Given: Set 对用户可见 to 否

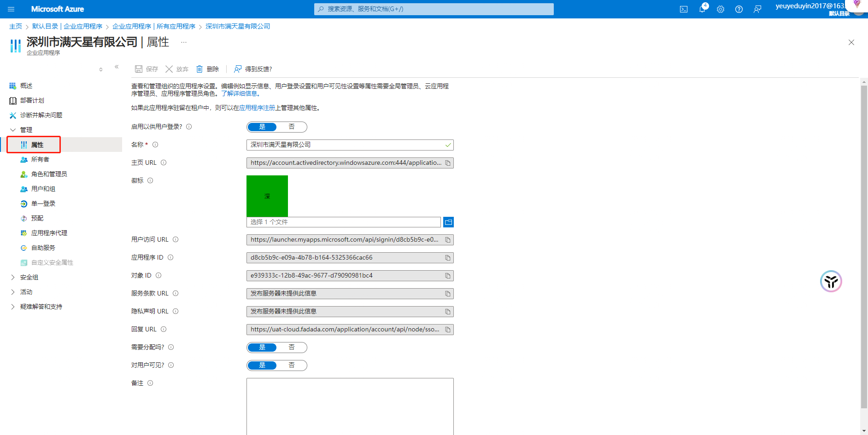Looking at the screenshot, I should (x=292, y=365).
